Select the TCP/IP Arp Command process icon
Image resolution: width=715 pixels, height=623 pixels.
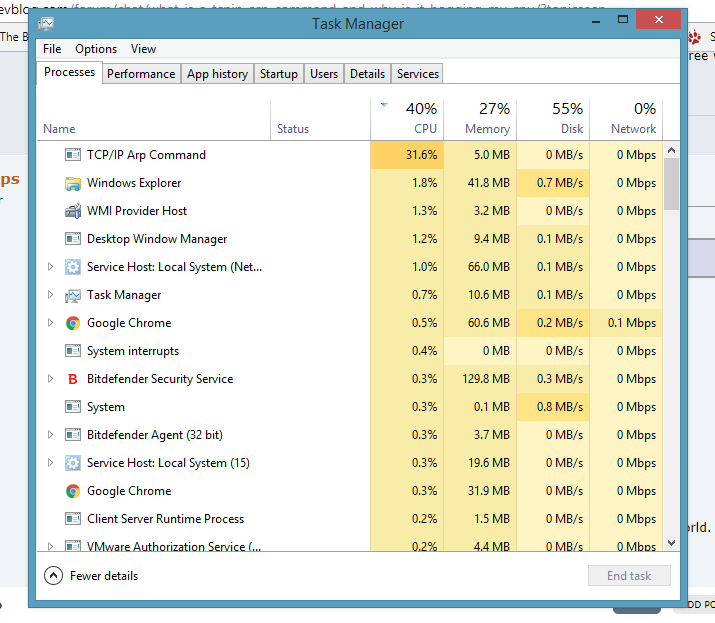73,155
